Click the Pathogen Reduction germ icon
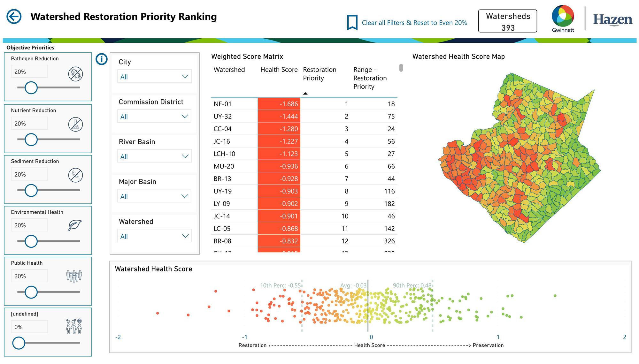This screenshot has height=364, width=639. pyautogui.click(x=75, y=74)
